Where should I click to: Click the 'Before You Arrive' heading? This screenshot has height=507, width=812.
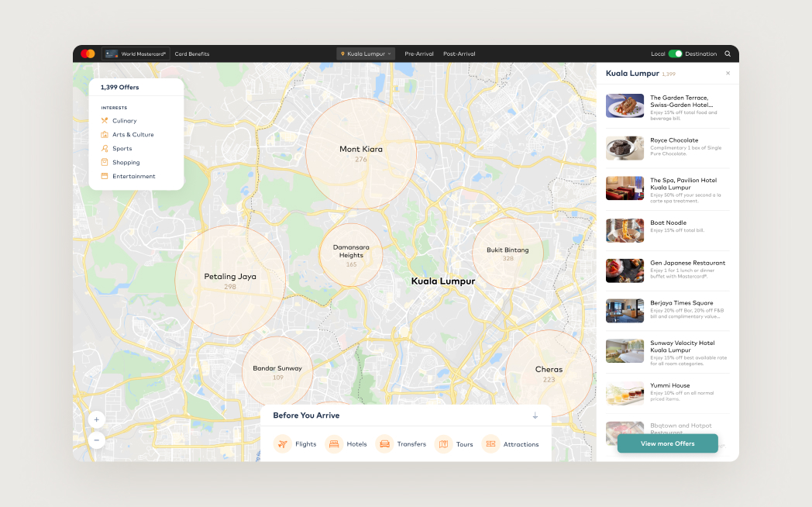coord(306,416)
